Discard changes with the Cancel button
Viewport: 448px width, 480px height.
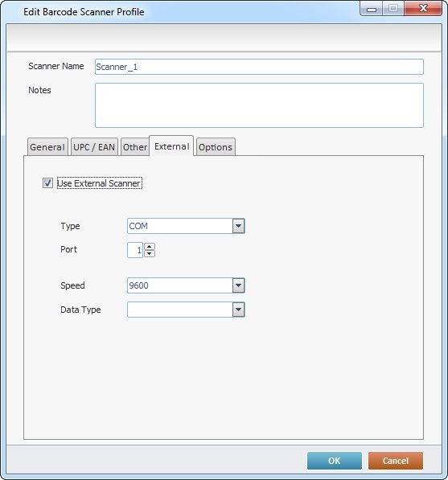[x=396, y=461]
